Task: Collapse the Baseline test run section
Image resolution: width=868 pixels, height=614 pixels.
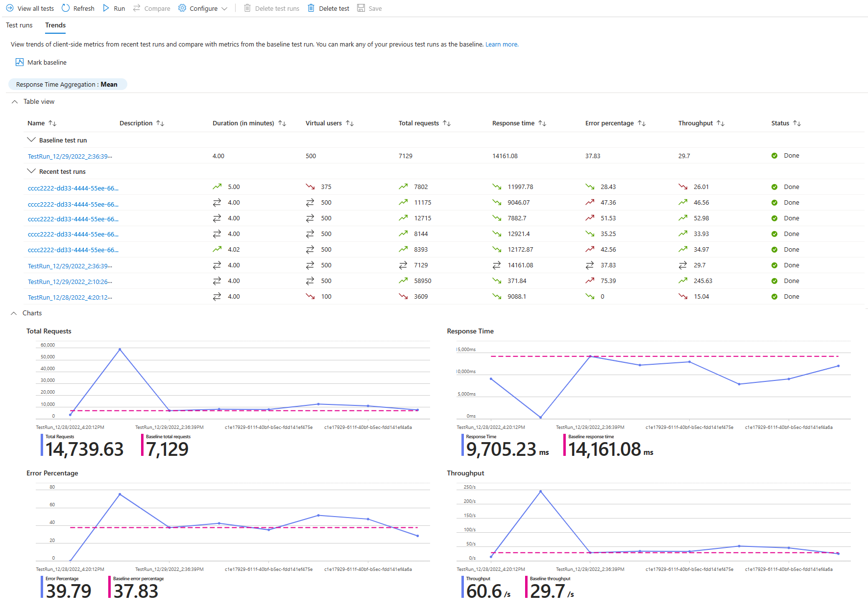Action: (x=31, y=140)
